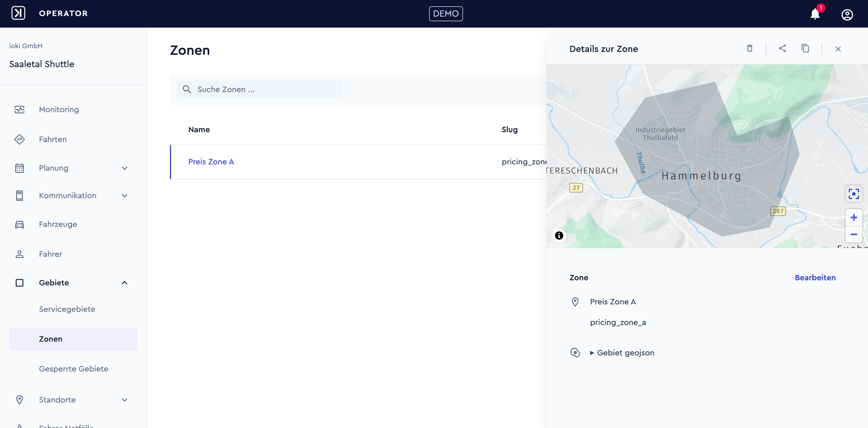This screenshot has width=868, height=428.
Task: Click the Gebiete square icon
Action: (x=20, y=283)
